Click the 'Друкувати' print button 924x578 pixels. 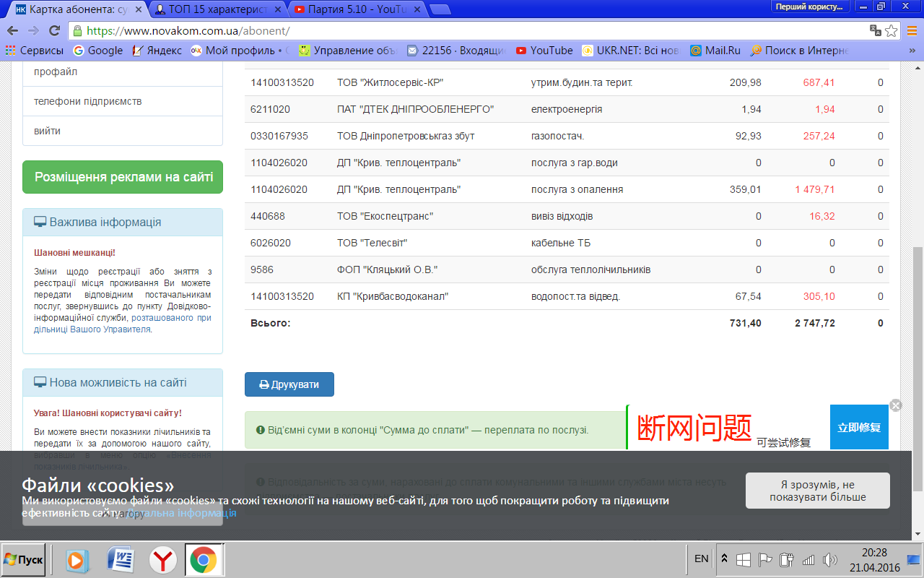(x=289, y=384)
